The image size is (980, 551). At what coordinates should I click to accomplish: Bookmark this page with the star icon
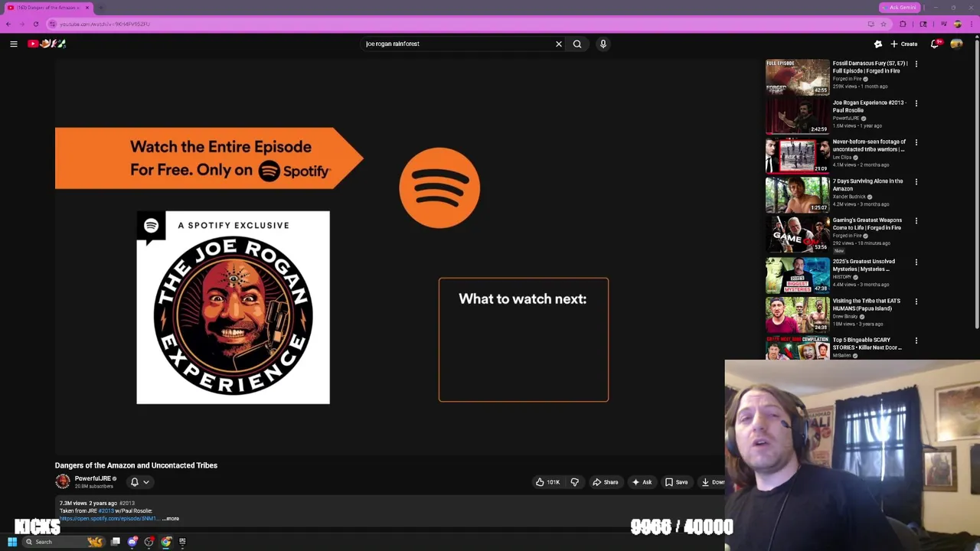pos(884,24)
